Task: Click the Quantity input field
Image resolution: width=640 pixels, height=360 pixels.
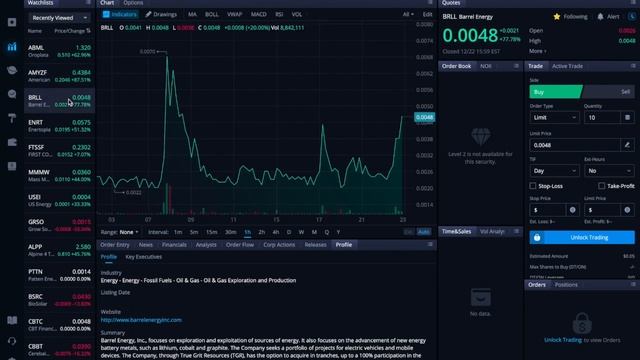Action: (x=602, y=118)
